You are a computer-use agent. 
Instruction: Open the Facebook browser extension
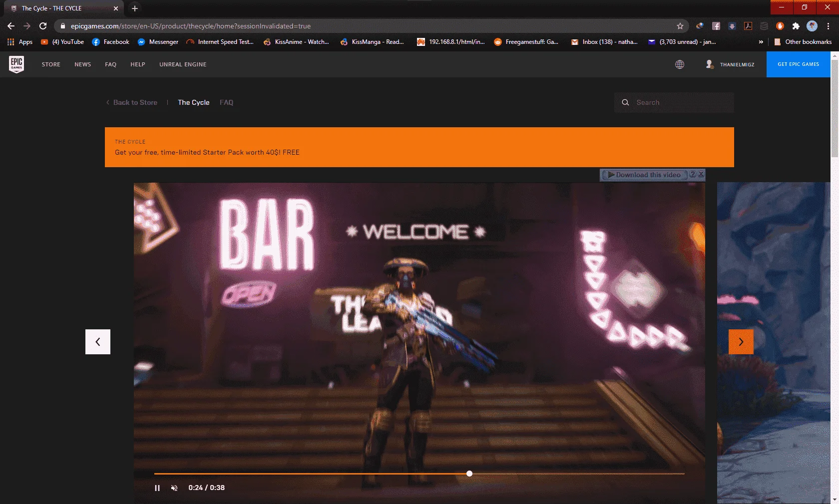[716, 26]
